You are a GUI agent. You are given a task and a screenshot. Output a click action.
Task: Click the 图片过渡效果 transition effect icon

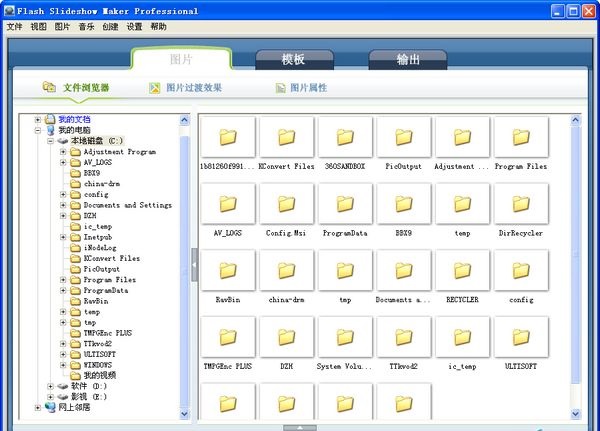click(155, 88)
